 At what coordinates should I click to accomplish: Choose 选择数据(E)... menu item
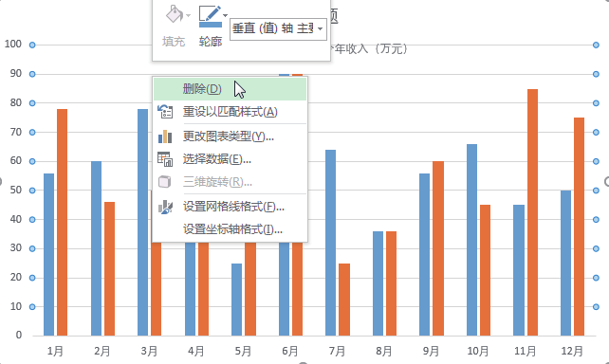[x=230, y=159]
